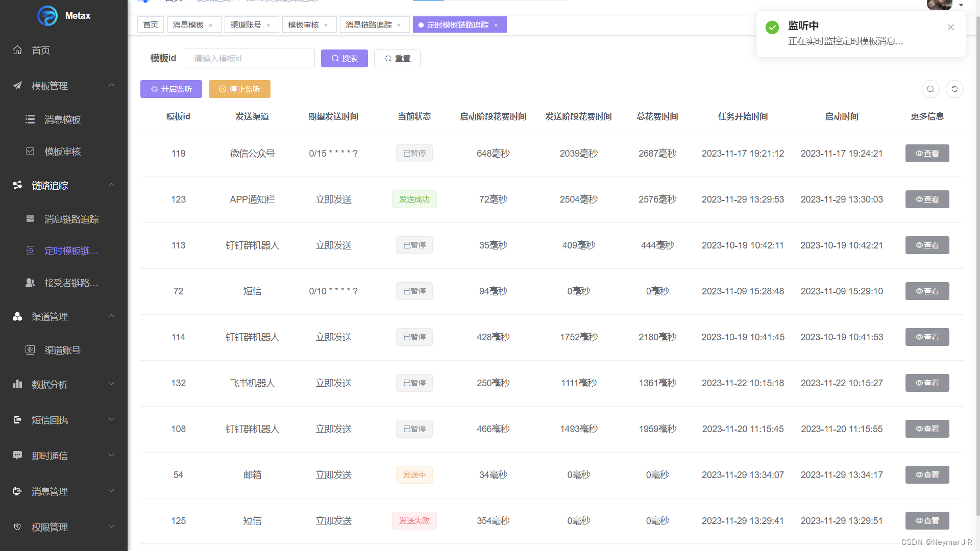
Task: Open the user avatar dropdown
Action: tap(945, 5)
